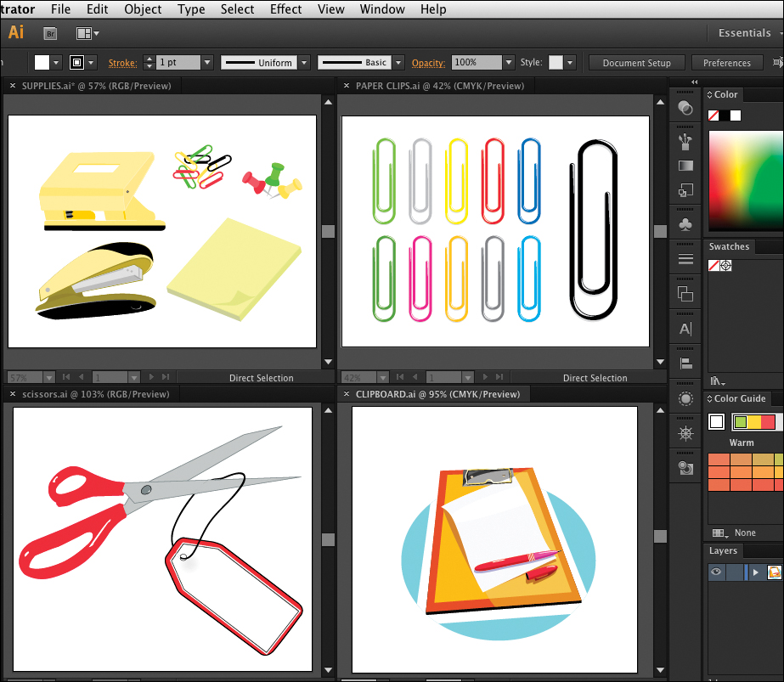Open the stroke weight dropdown
This screenshot has width=784, height=682.
(x=208, y=63)
